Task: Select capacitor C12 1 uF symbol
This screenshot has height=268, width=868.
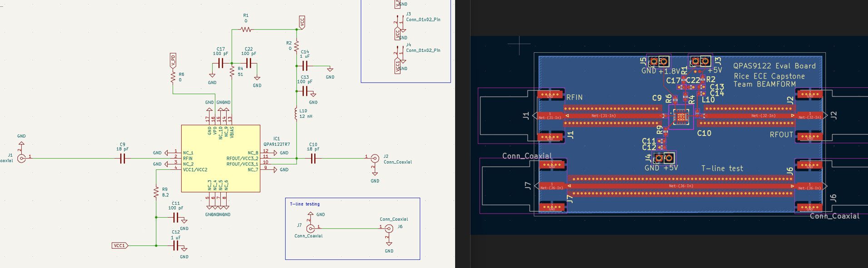Action: tap(176, 246)
